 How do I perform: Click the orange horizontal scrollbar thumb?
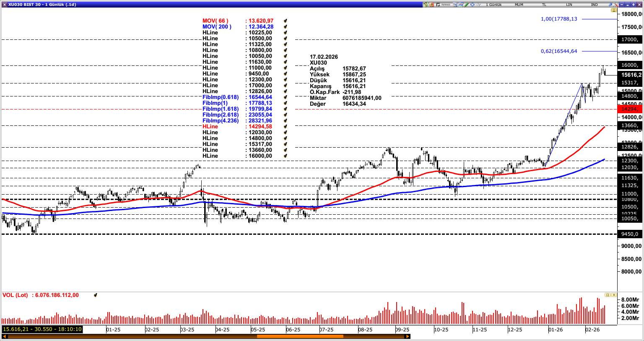click(300, 336)
